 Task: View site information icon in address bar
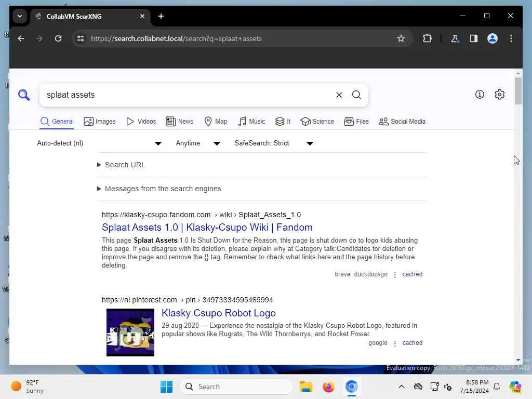81,38
